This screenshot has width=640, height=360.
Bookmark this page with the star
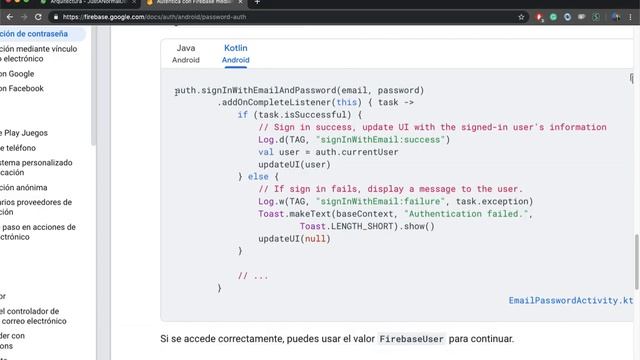(x=521, y=17)
